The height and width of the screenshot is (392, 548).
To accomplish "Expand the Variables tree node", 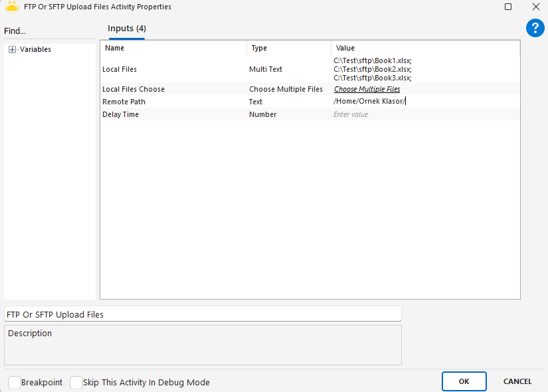I will click(x=12, y=49).
